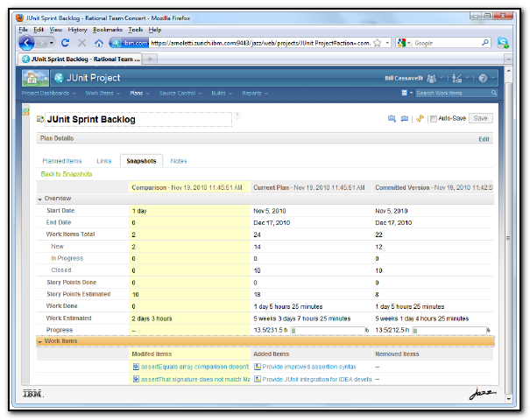Click the Save button
The height and width of the screenshot is (420, 530).
coord(480,118)
